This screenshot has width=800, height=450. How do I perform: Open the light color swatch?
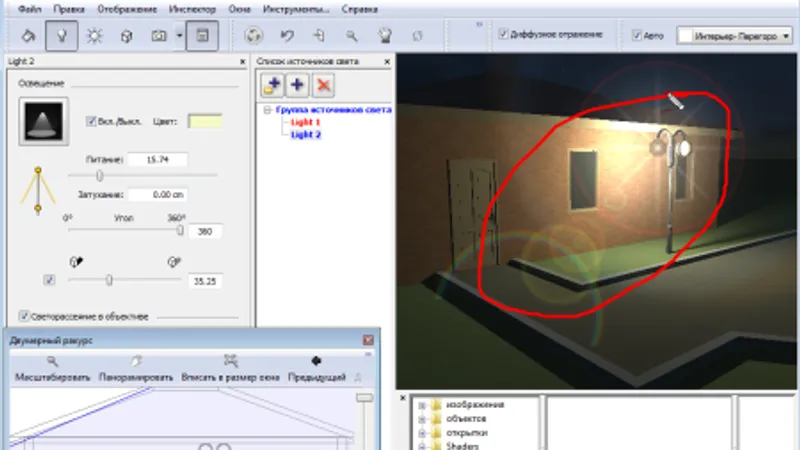(x=205, y=121)
